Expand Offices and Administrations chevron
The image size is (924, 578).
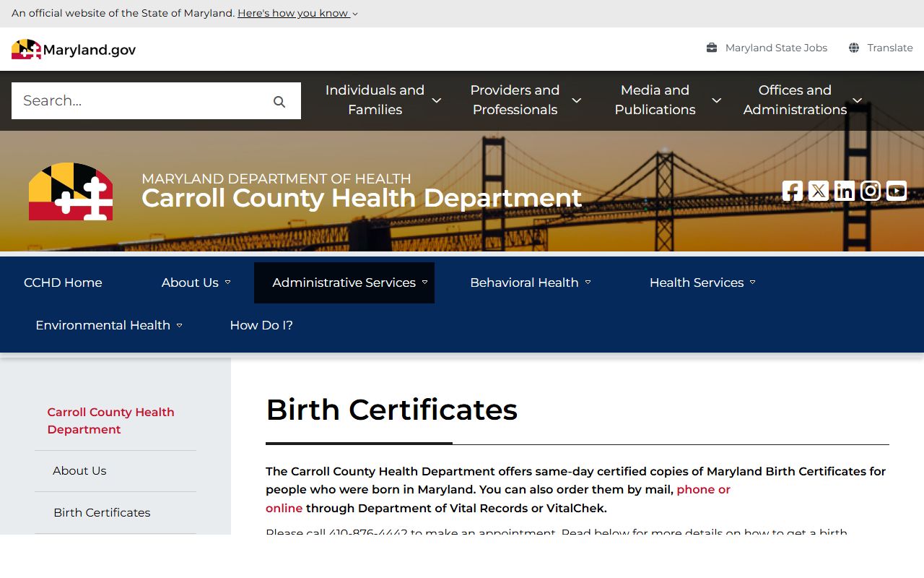[x=858, y=100]
